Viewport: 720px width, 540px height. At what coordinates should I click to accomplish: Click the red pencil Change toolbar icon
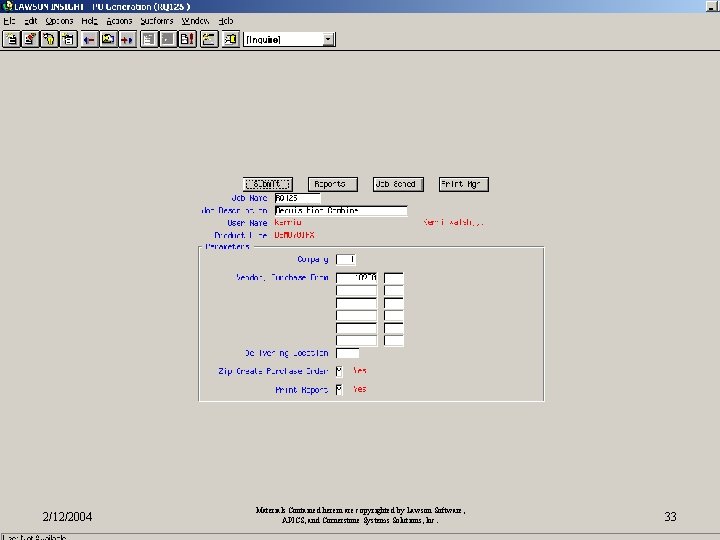pos(30,39)
